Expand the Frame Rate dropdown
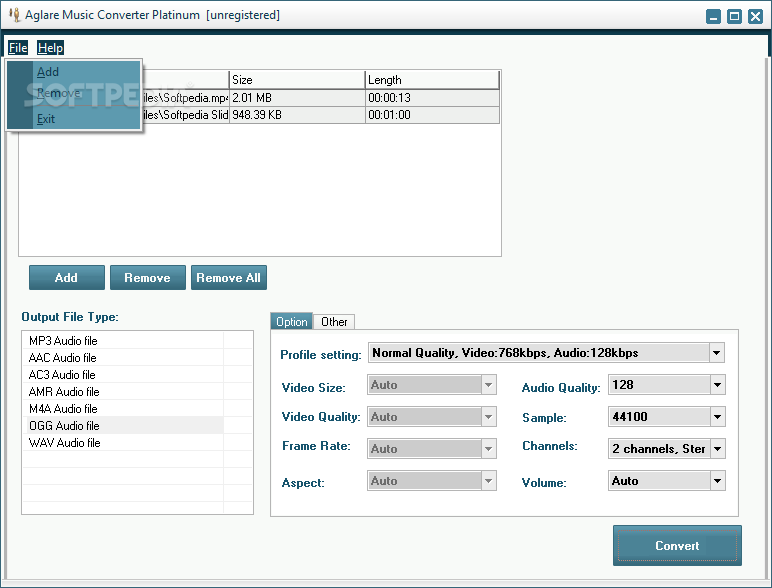 coord(488,449)
